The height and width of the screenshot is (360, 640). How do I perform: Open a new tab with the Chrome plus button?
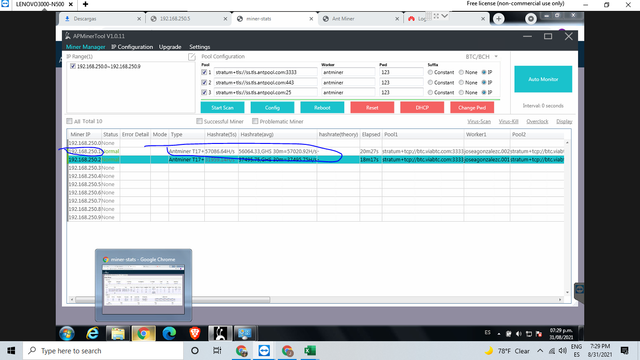pos(498,18)
